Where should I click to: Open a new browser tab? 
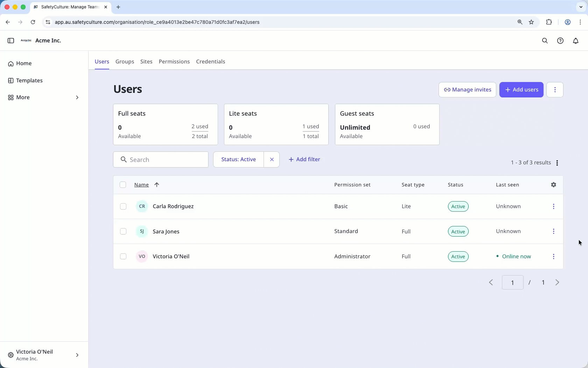pyautogui.click(x=118, y=7)
